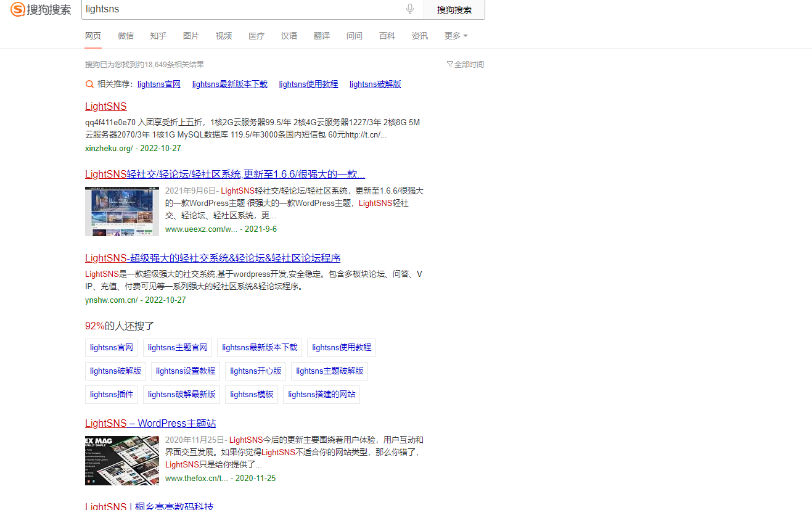Switch to the 知乎 tab
Viewport: 812px width, 510px height.
tap(158, 36)
